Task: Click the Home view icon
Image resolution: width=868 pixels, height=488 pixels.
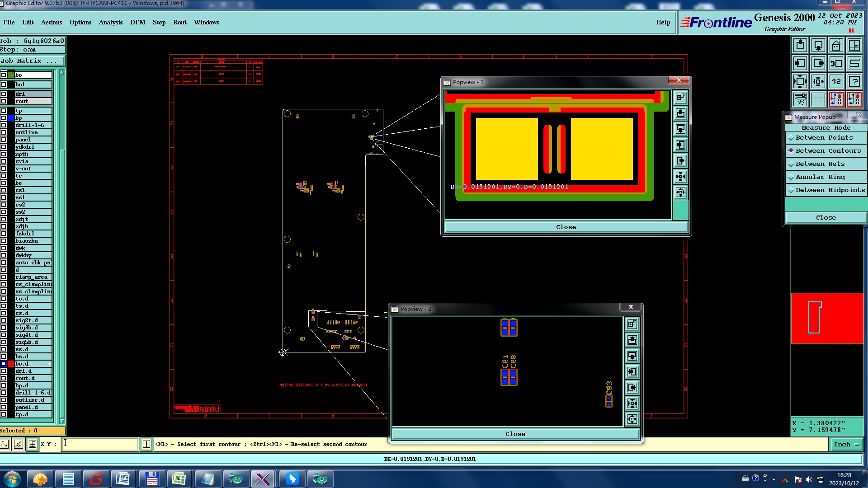Action: click(836, 46)
